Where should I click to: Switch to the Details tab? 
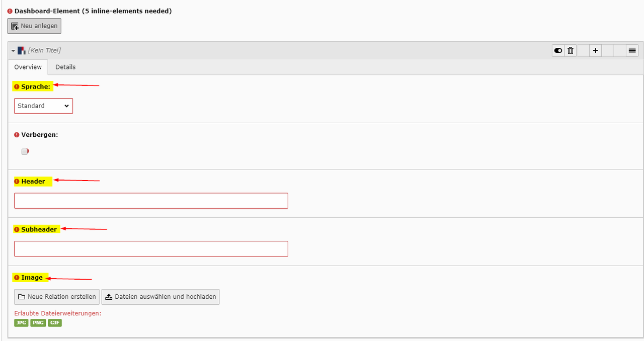tap(65, 67)
